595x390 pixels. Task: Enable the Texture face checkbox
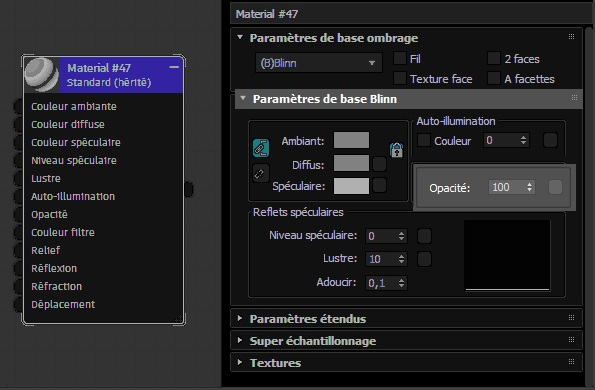400,78
